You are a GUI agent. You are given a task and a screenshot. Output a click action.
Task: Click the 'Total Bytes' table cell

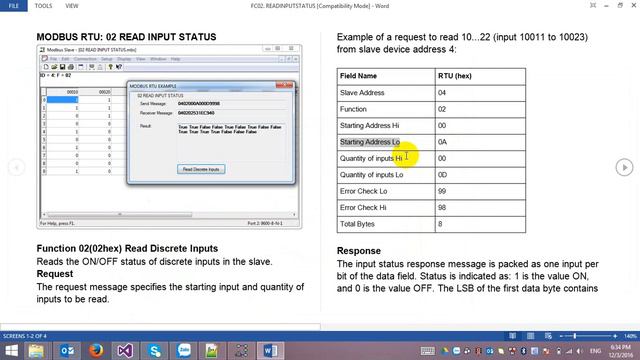point(386,224)
